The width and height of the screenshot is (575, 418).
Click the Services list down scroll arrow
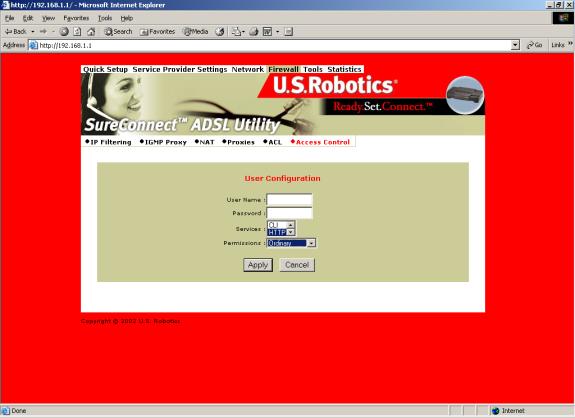[291, 232]
